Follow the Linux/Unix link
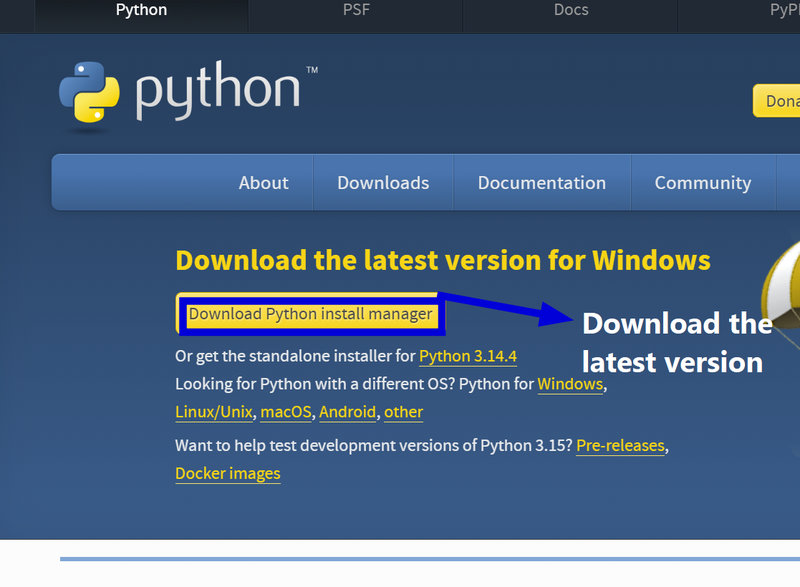The width and height of the screenshot is (800, 587). pyautogui.click(x=214, y=412)
